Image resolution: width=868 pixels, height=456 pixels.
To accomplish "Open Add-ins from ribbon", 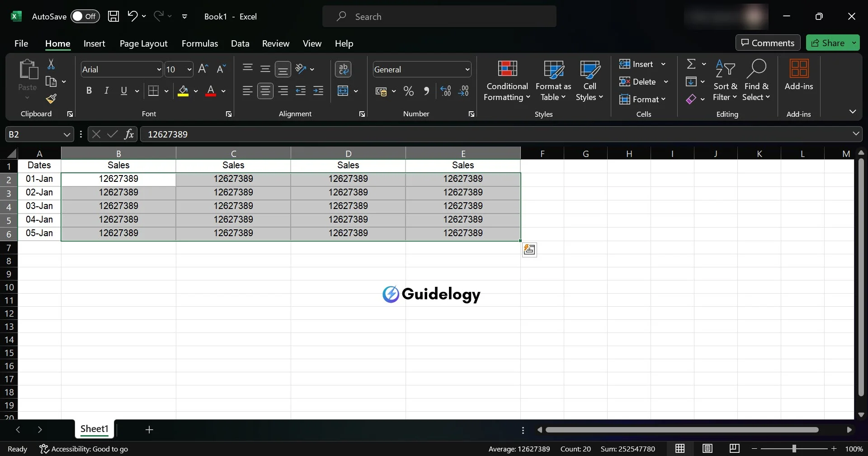I will pos(799,75).
